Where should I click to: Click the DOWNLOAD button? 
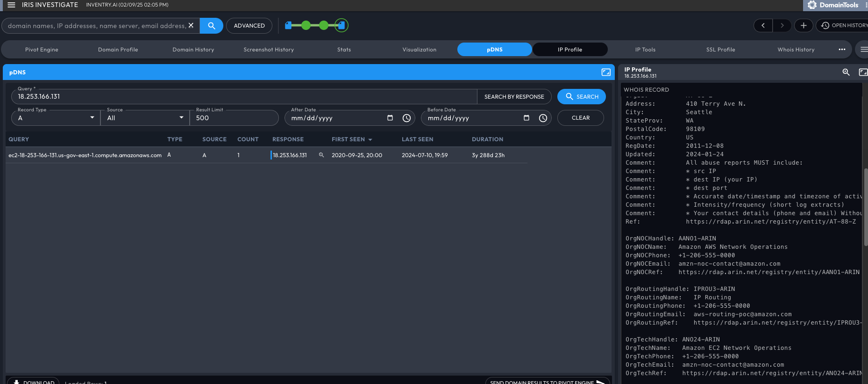33,381
